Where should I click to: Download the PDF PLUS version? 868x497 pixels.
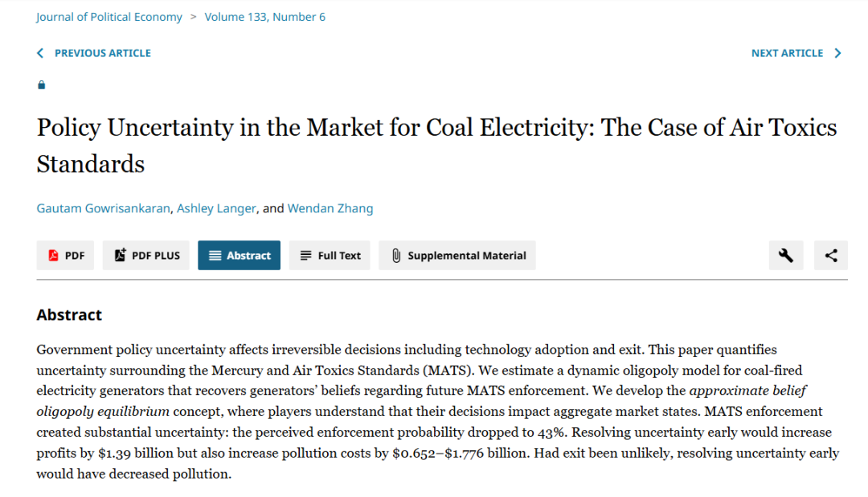click(156, 256)
